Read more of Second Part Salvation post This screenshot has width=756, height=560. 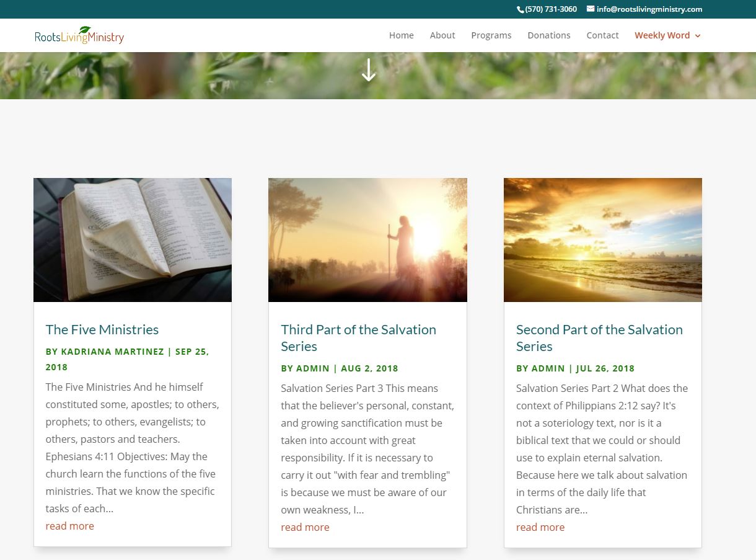[540, 527]
